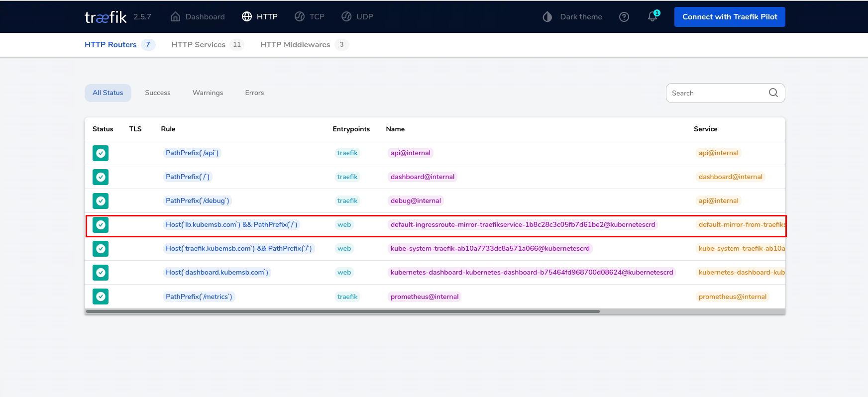Select the All Status filter
The height and width of the screenshot is (397, 868).
[x=108, y=93]
